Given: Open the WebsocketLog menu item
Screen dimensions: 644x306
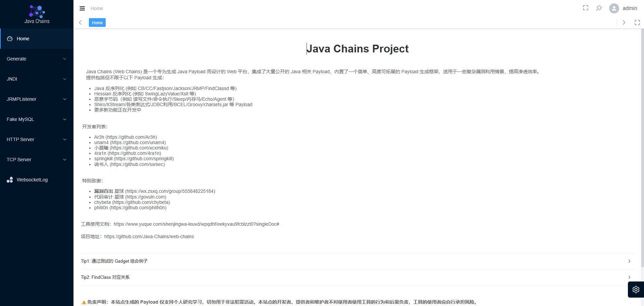Looking at the screenshot, I should pyautogui.click(x=37, y=180).
